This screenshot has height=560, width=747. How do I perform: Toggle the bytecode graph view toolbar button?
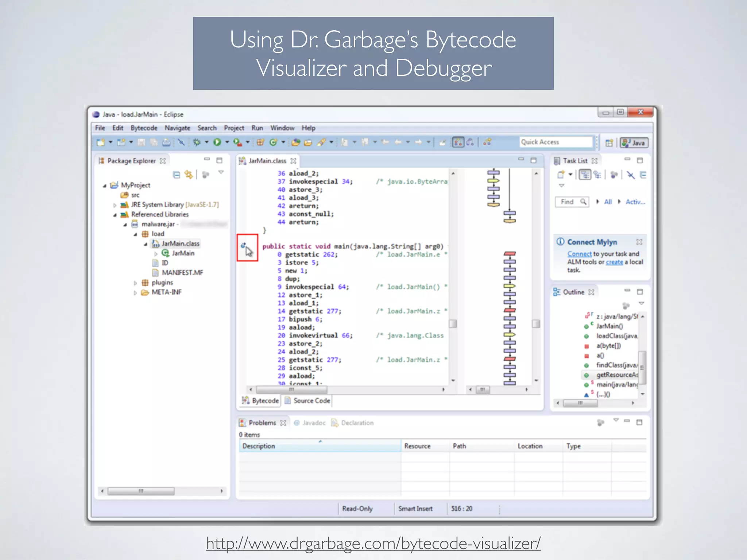click(x=458, y=142)
